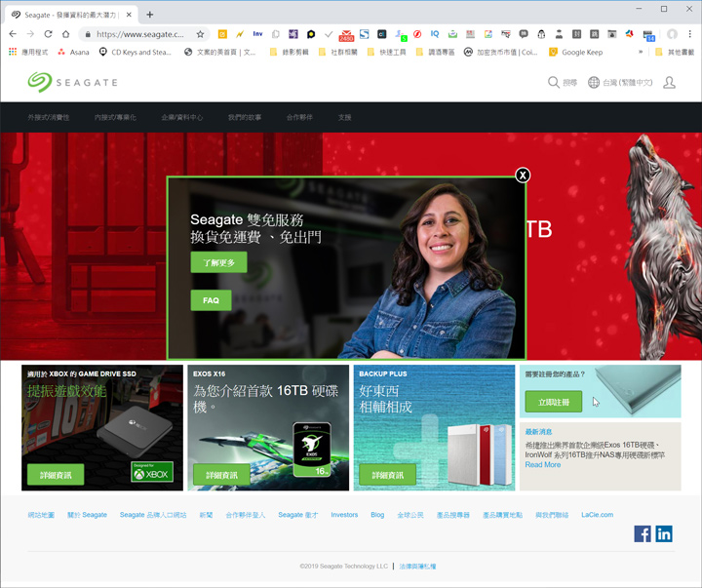Click the green 了解更多 button in popup
The height and width of the screenshot is (588, 702).
[218, 262]
